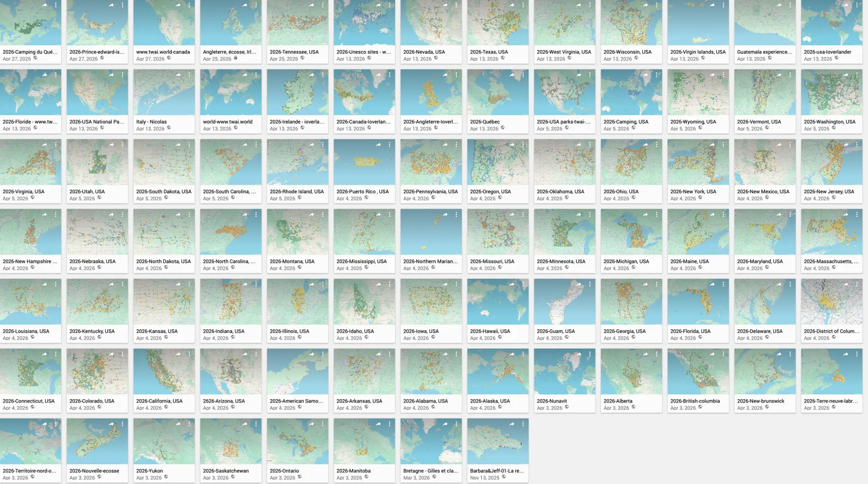Share the 2026-Florida, USA map
This screenshot has height=484, width=868.
pos(712,284)
